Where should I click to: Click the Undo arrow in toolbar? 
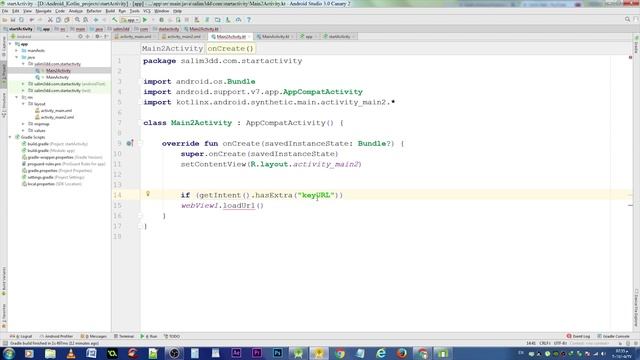[31, 20]
